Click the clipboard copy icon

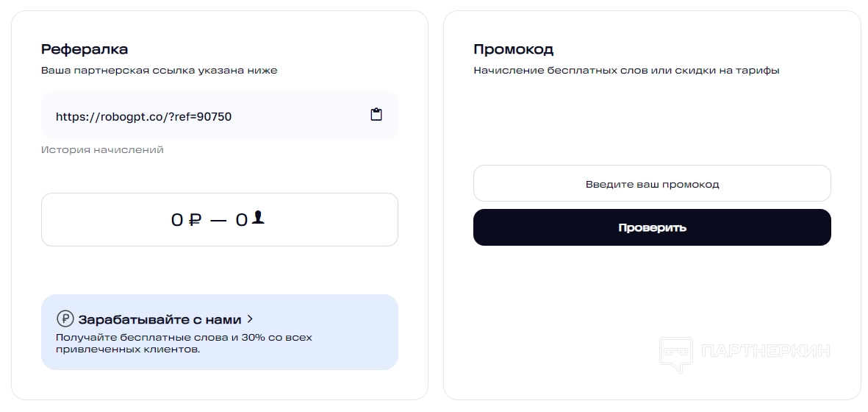[376, 115]
